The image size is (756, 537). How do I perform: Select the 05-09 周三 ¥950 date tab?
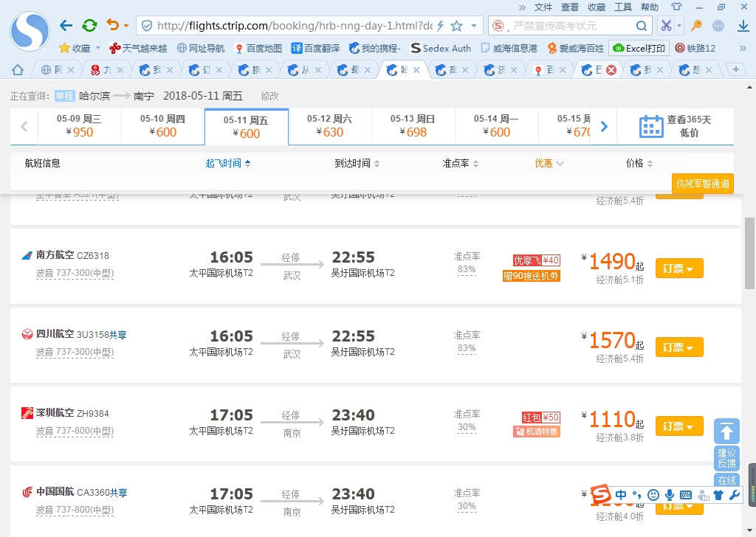click(80, 126)
